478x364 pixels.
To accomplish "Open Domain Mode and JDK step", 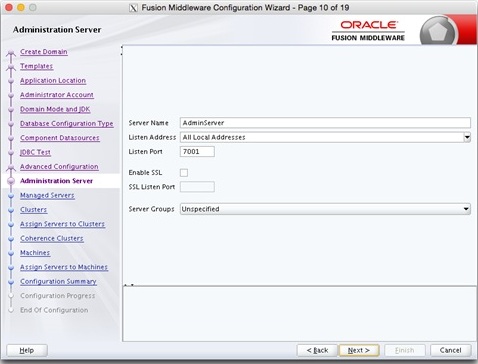I will pyautogui.click(x=55, y=109).
